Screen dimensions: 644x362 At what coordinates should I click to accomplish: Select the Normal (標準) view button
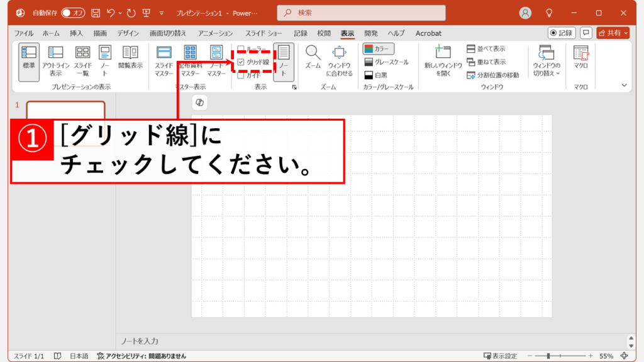coord(29,62)
